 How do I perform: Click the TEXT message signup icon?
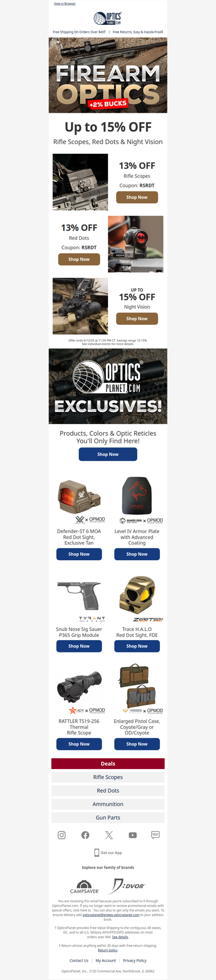click(156, 835)
